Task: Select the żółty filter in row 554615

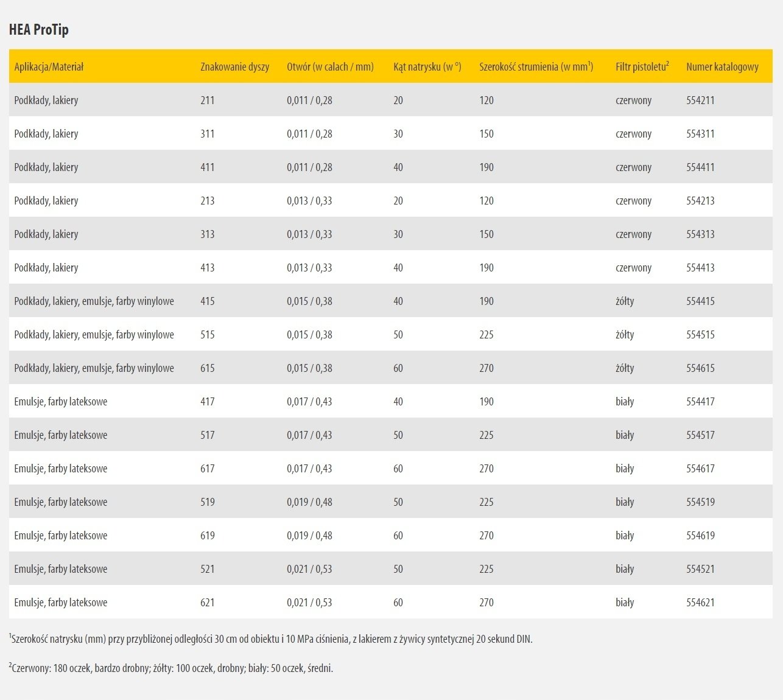Action: (x=625, y=368)
